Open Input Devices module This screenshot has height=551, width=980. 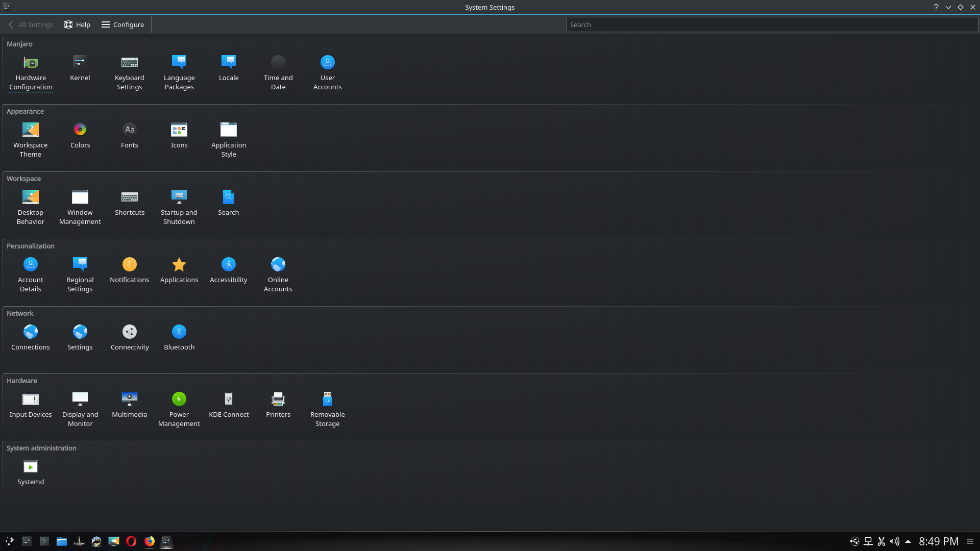[31, 405]
